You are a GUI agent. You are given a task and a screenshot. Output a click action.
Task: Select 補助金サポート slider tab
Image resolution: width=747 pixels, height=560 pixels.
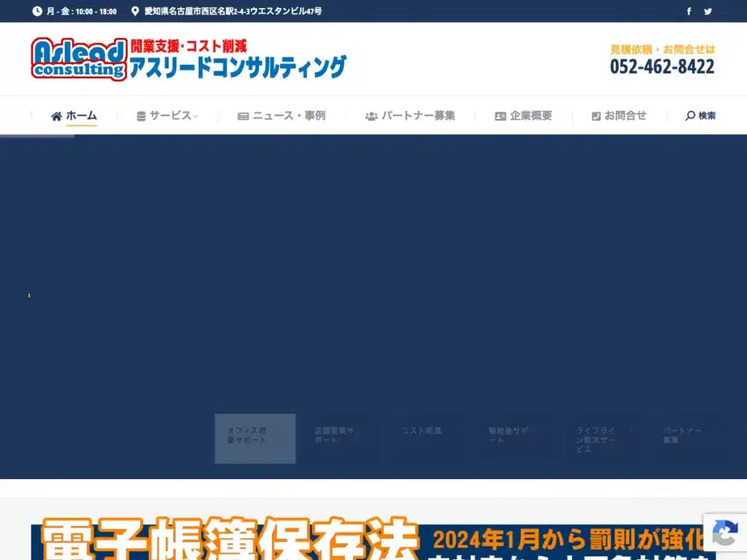516,438
